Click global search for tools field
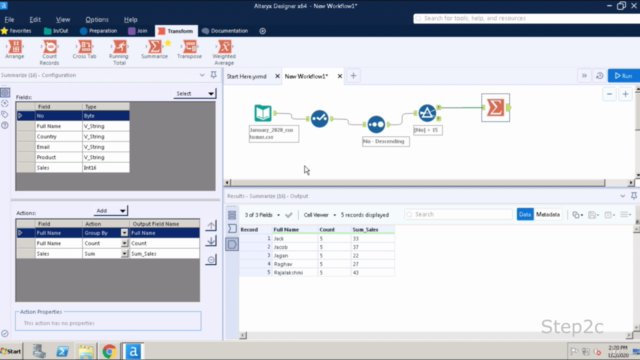 527,18
